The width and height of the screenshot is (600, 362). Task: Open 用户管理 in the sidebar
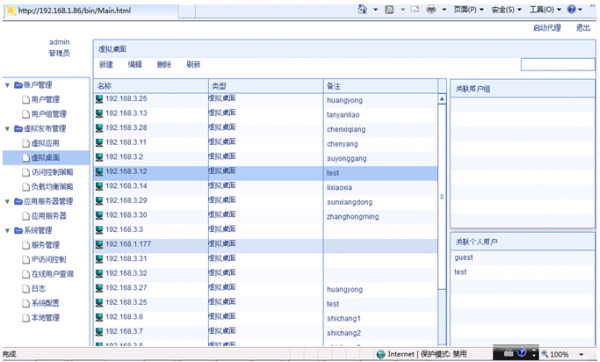point(45,99)
